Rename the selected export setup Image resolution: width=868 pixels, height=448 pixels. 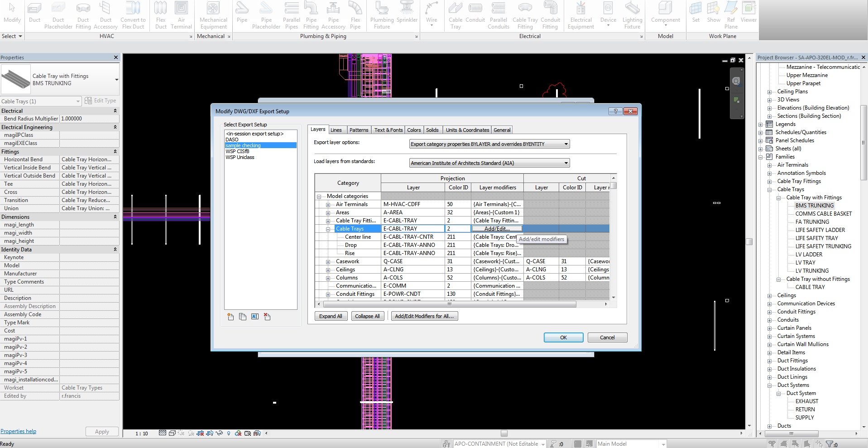pos(255,317)
